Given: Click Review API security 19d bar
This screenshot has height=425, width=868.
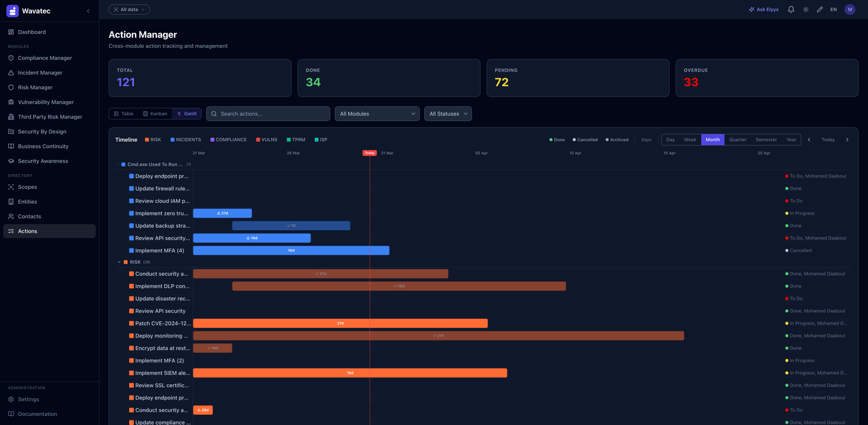Looking at the screenshot, I should pos(252,238).
